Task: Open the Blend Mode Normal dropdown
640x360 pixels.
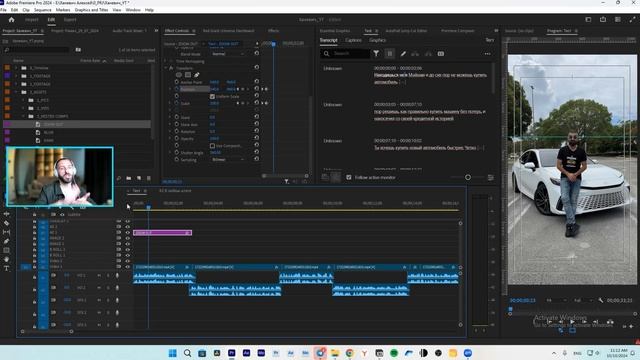Action: 228,54
